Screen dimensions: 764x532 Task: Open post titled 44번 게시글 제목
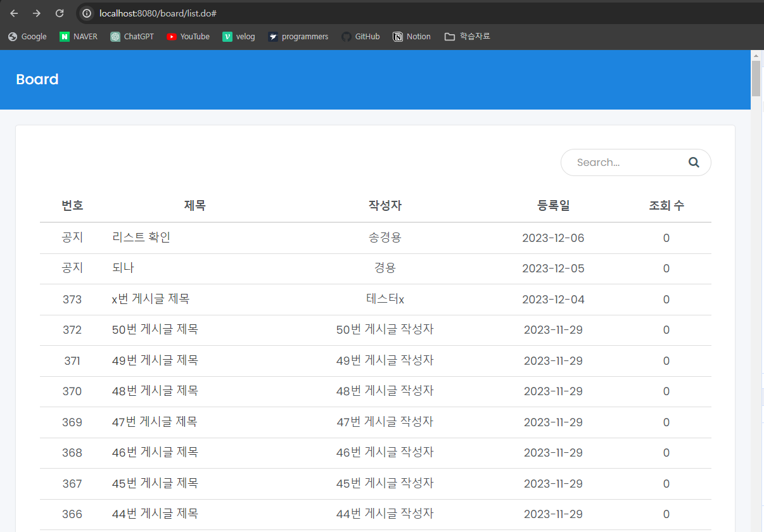click(x=155, y=514)
